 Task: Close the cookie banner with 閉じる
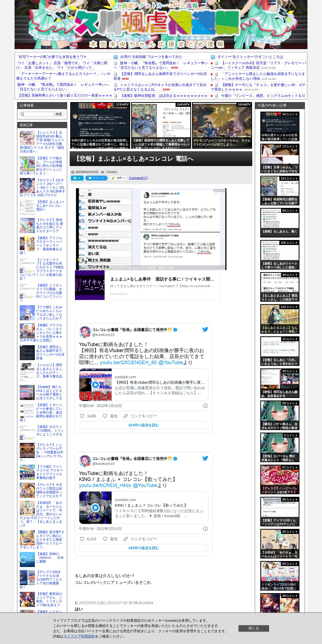click(254, 628)
